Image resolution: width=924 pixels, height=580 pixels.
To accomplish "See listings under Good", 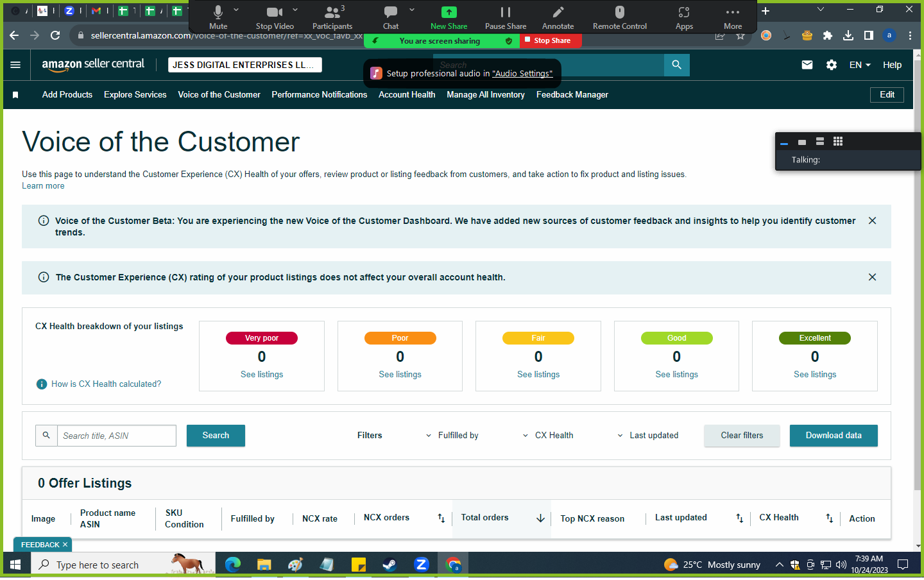I will 677,375.
